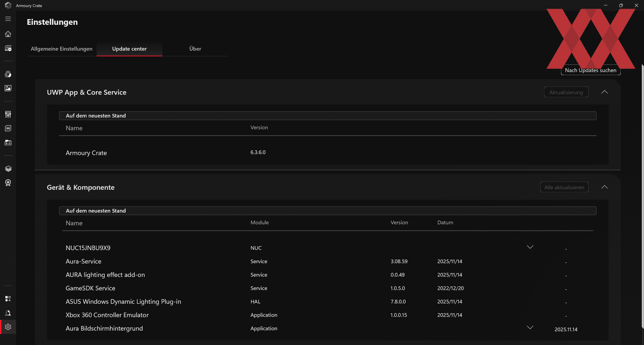Click the NUC module cell
Image resolution: width=644 pixels, height=345 pixels.
256,248
